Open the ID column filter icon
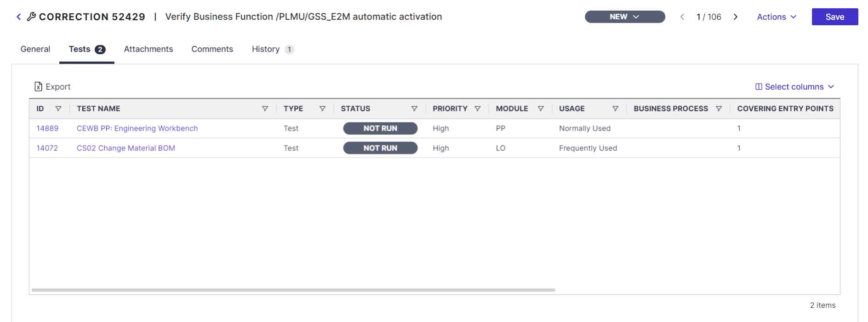 [x=58, y=109]
